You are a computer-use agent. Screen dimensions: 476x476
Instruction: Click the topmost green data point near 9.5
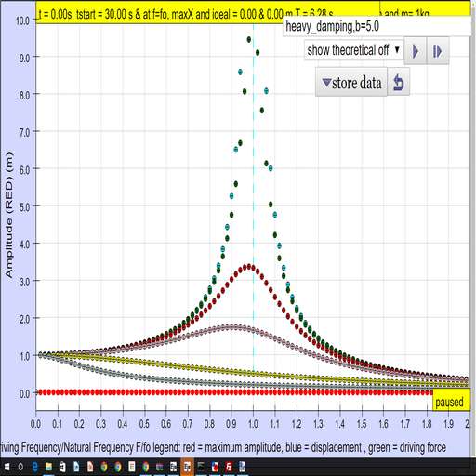[249, 39]
